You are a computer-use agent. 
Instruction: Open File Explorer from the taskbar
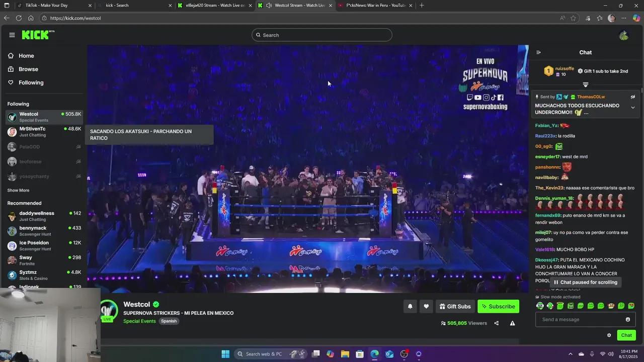pos(345,354)
